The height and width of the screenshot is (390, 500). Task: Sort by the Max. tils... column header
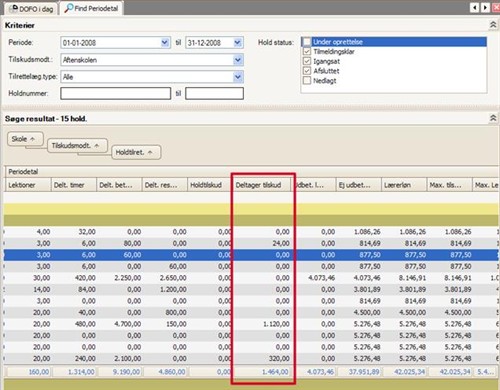449,185
